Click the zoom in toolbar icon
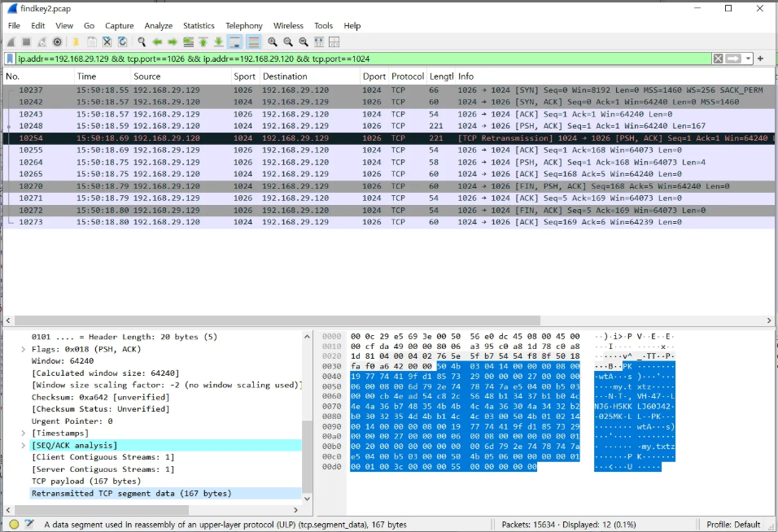The image size is (778, 532). pyautogui.click(x=273, y=42)
